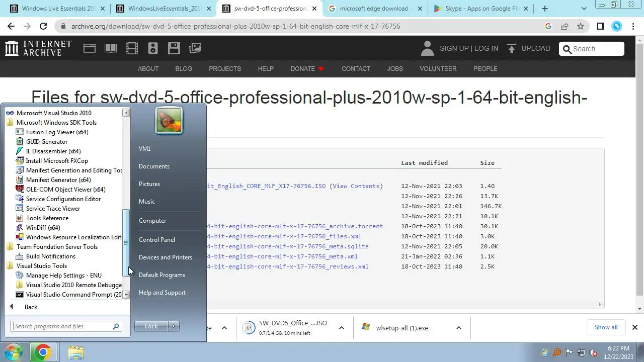Click Start menu list scroll-down arrow
The height and width of the screenshot is (362, 644).
[126, 295]
